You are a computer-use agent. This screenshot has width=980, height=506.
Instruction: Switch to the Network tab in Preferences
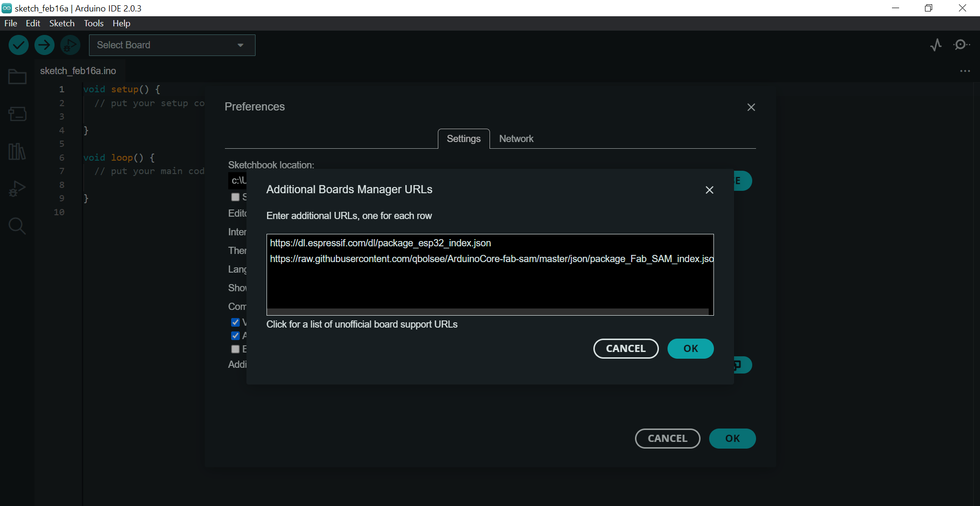pyautogui.click(x=516, y=139)
